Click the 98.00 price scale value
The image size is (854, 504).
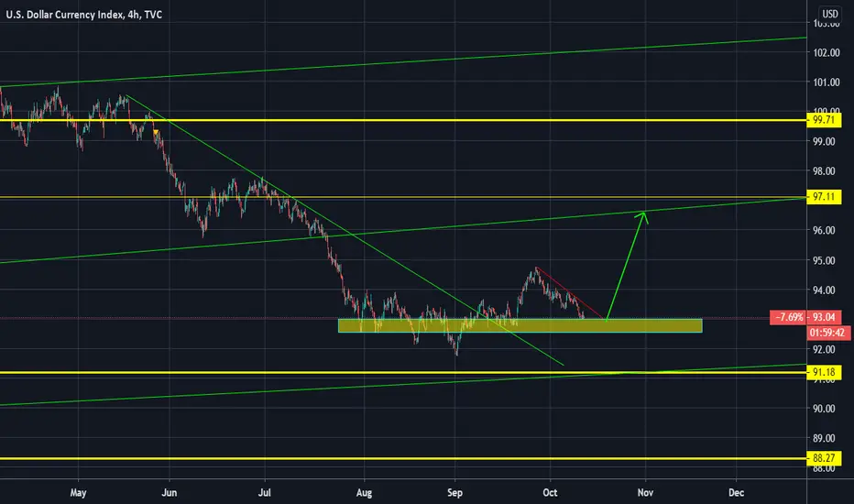pyautogui.click(x=824, y=171)
